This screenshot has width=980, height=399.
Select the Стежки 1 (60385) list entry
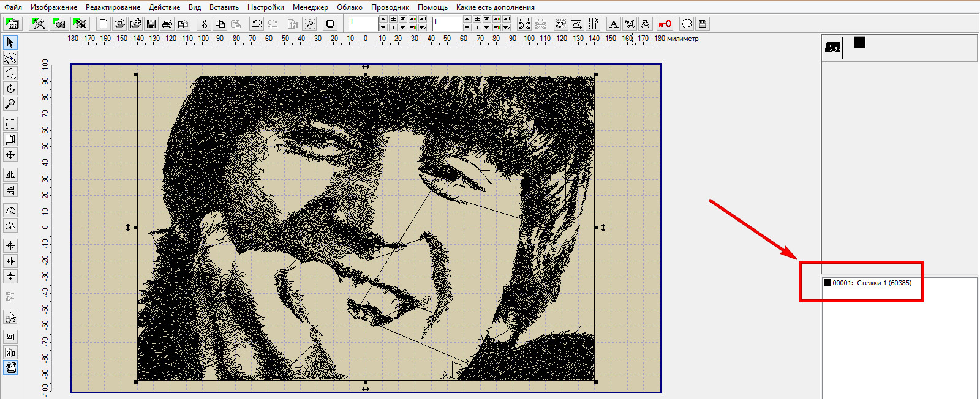871,283
